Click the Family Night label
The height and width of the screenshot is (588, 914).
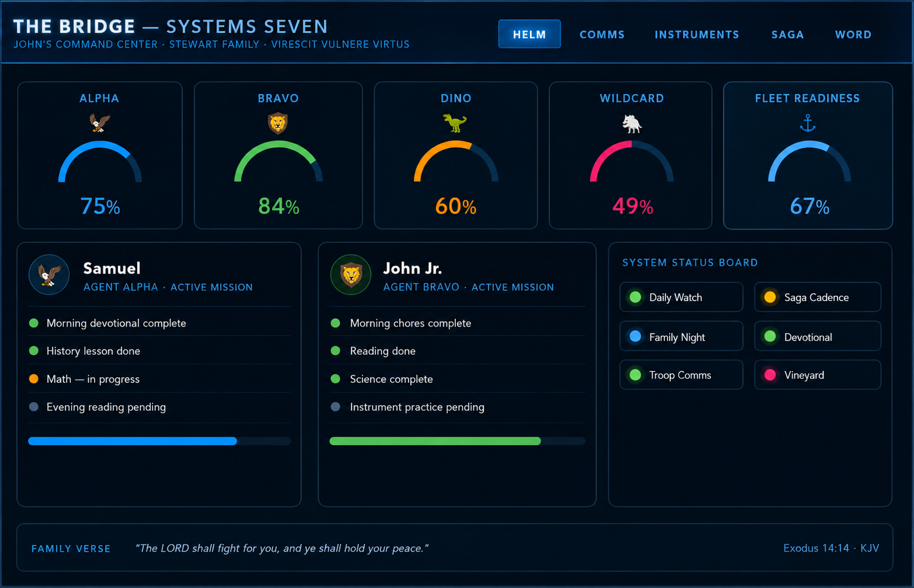click(x=677, y=337)
